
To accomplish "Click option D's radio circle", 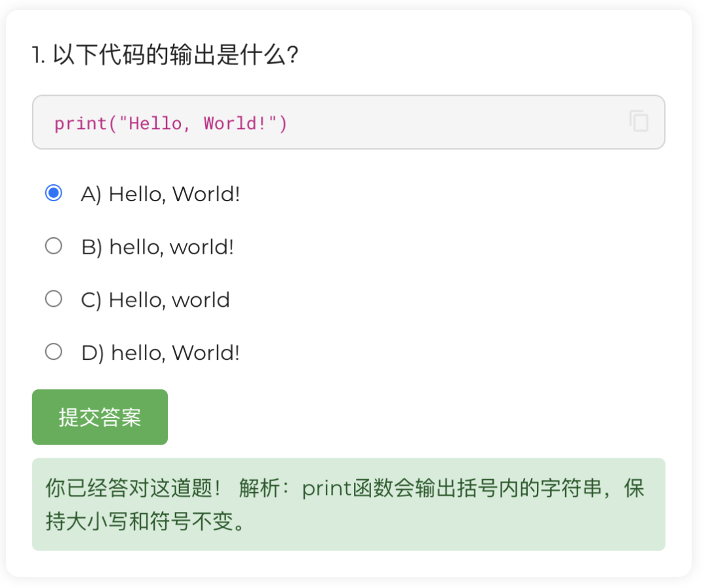I will coord(54,351).
